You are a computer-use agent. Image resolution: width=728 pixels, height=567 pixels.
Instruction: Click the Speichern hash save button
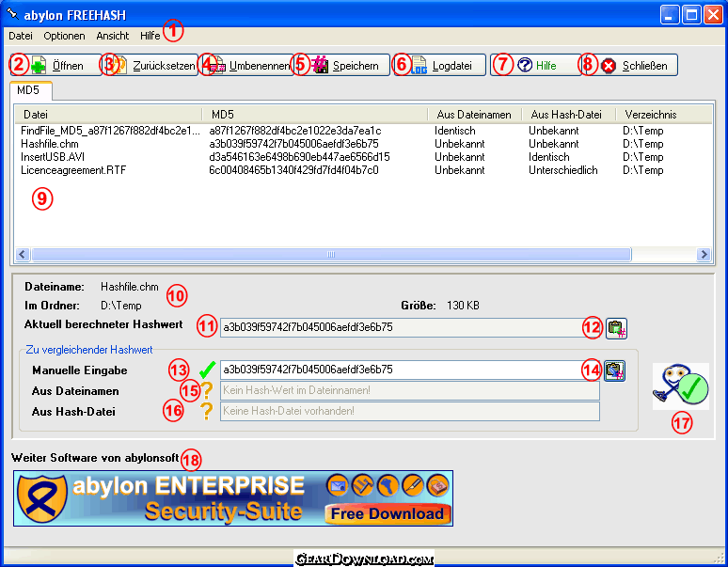pos(343,65)
